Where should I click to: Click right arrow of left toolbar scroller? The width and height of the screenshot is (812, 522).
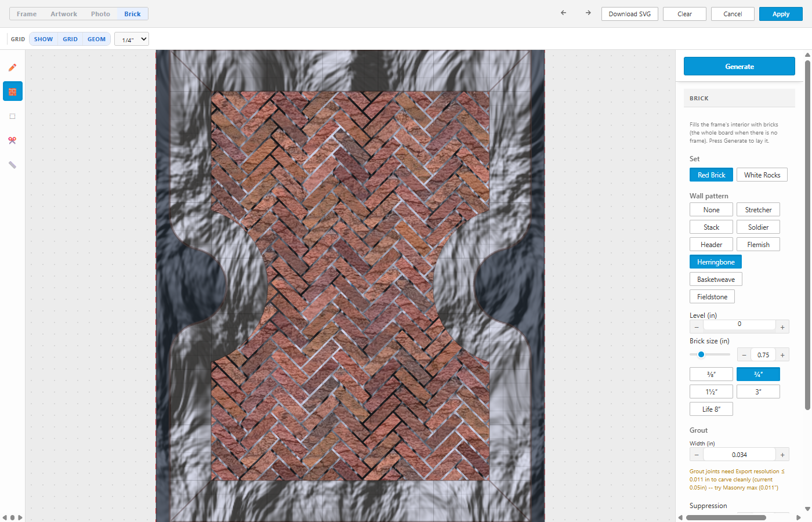click(x=20, y=517)
